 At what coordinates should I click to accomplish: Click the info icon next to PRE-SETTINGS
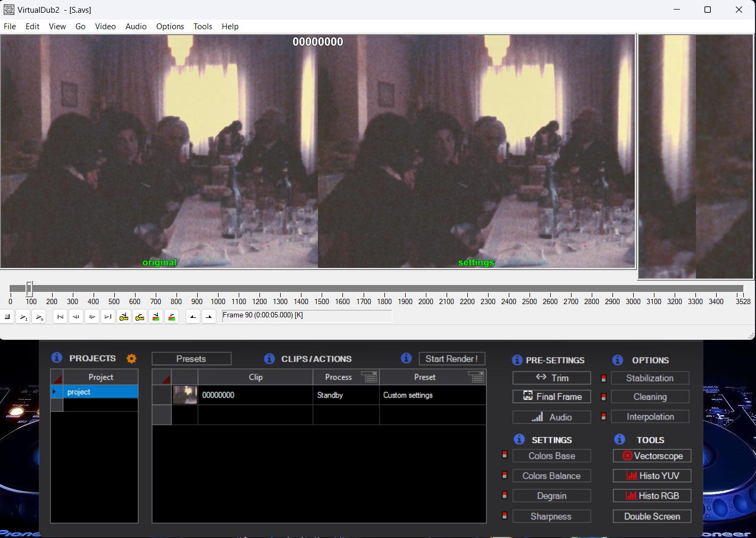[517, 360]
